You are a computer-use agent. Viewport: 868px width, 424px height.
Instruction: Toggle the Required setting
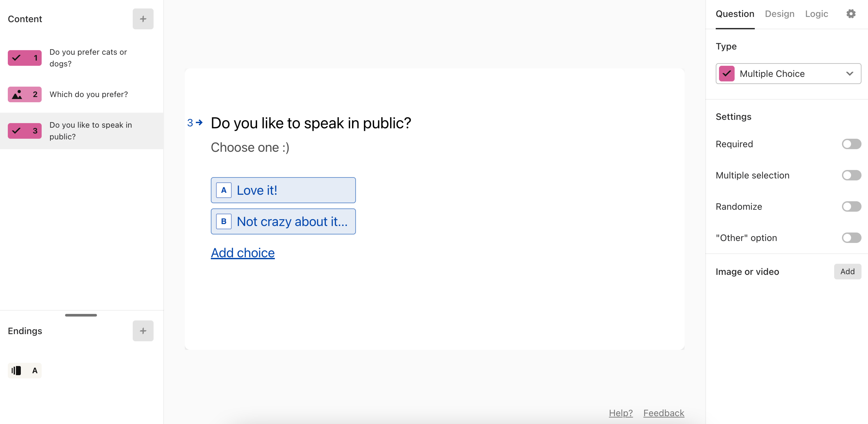click(x=851, y=144)
